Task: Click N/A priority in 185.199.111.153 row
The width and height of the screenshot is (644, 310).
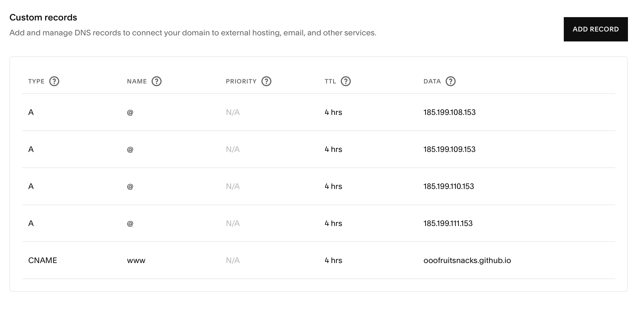Action: [x=233, y=223]
